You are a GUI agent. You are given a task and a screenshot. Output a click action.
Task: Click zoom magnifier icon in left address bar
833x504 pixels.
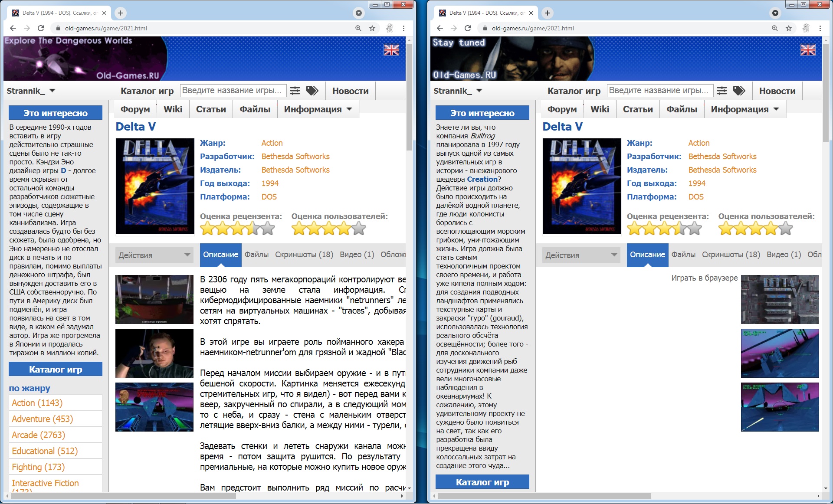click(x=358, y=28)
